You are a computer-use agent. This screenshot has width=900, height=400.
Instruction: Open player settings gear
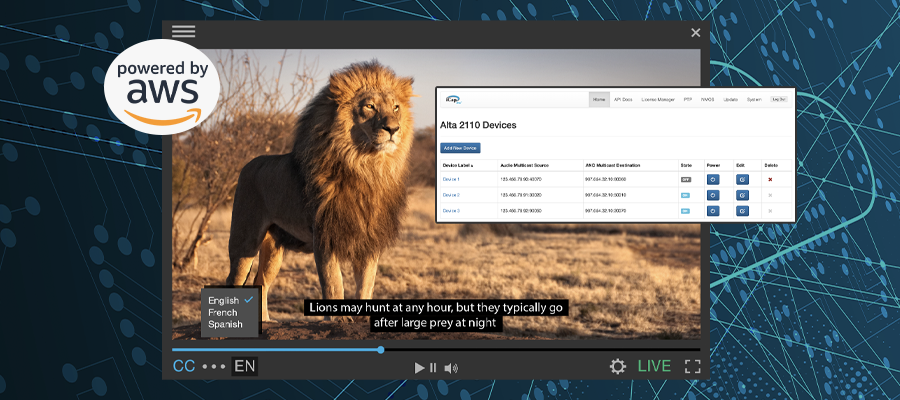coord(618,366)
